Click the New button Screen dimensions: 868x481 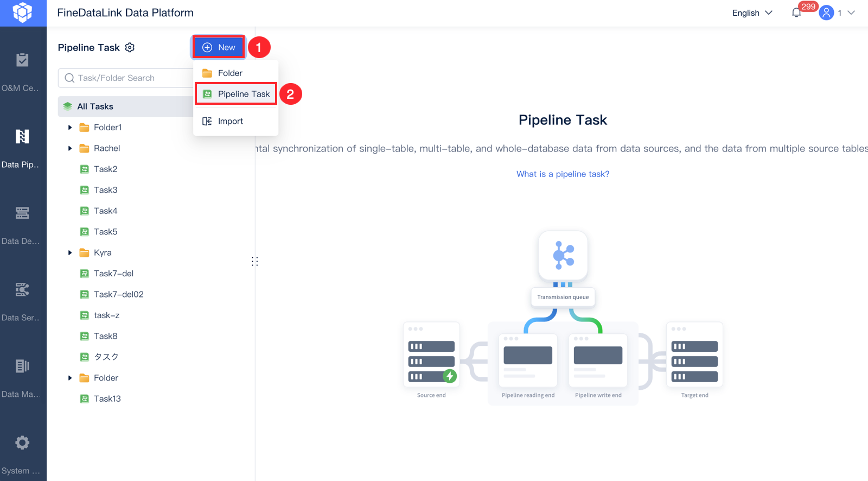coord(218,47)
